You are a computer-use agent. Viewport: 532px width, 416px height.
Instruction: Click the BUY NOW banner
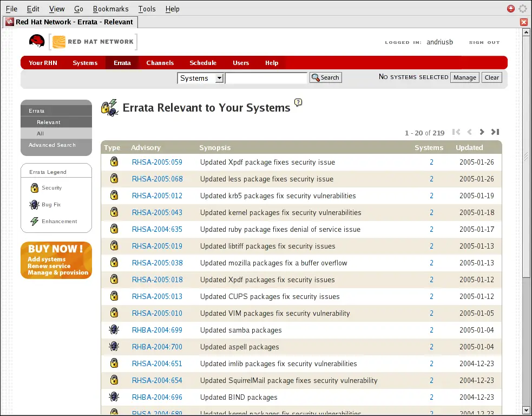[56, 260]
